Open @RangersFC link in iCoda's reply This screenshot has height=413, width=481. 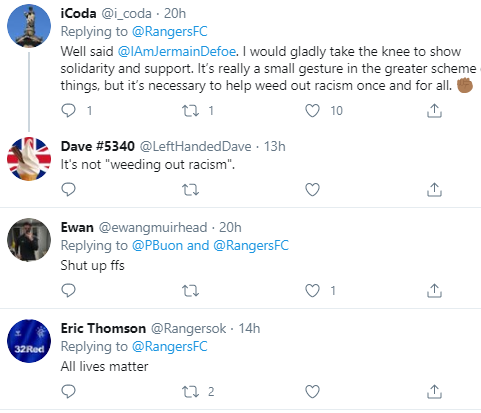click(170, 32)
